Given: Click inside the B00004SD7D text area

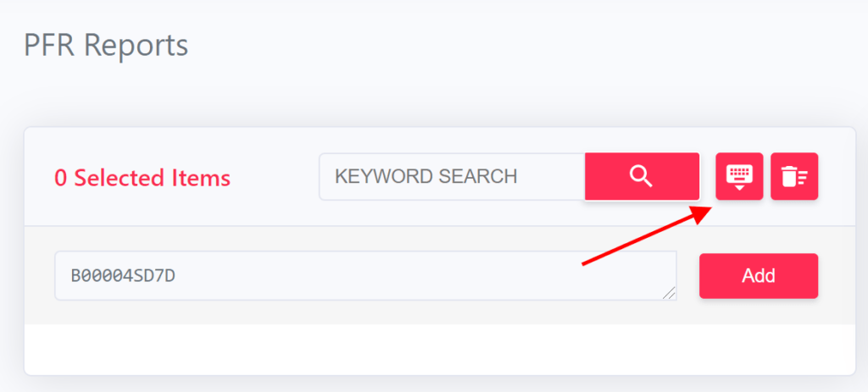Looking at the screenshot, I should coord(365,275).
